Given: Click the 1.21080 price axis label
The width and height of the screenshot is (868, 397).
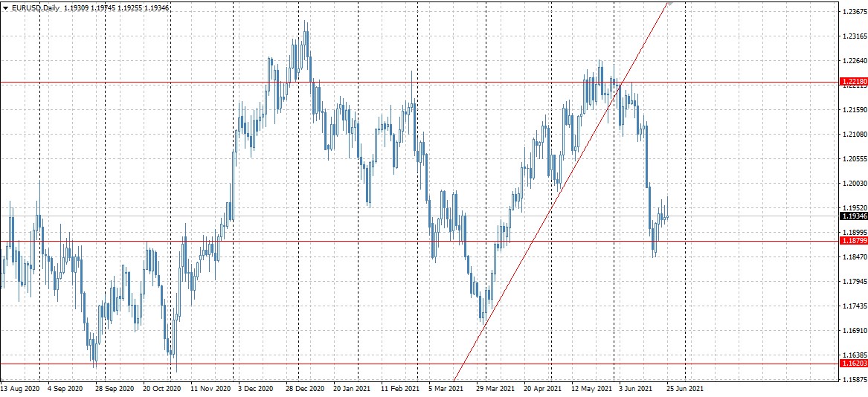Looking at the screenshot, I should pos(853,135).
